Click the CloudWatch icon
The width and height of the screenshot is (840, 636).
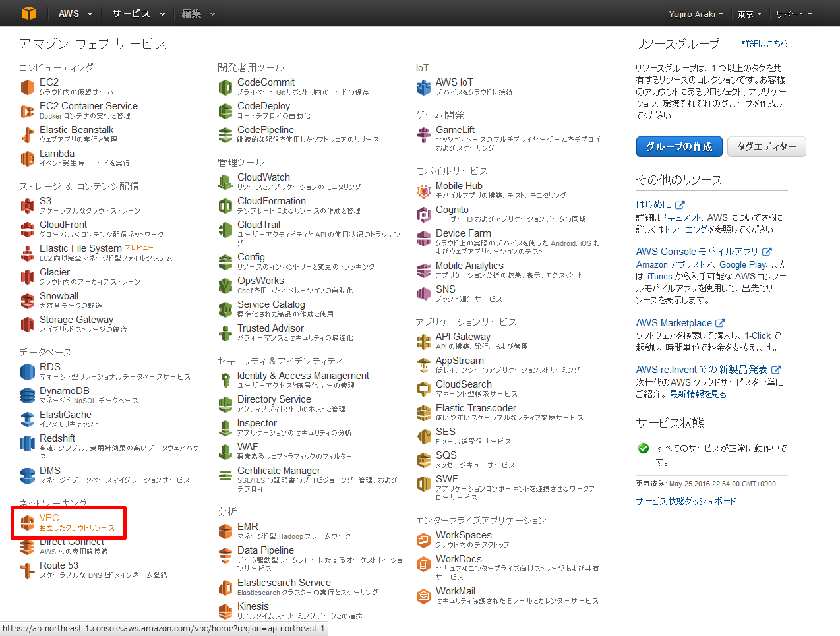click(225, 182)
